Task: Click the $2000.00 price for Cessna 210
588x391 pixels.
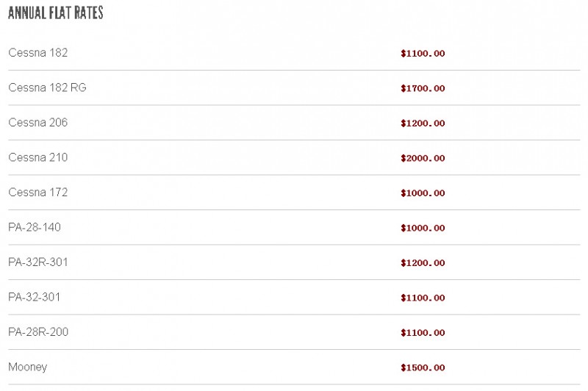Action: 423,158
